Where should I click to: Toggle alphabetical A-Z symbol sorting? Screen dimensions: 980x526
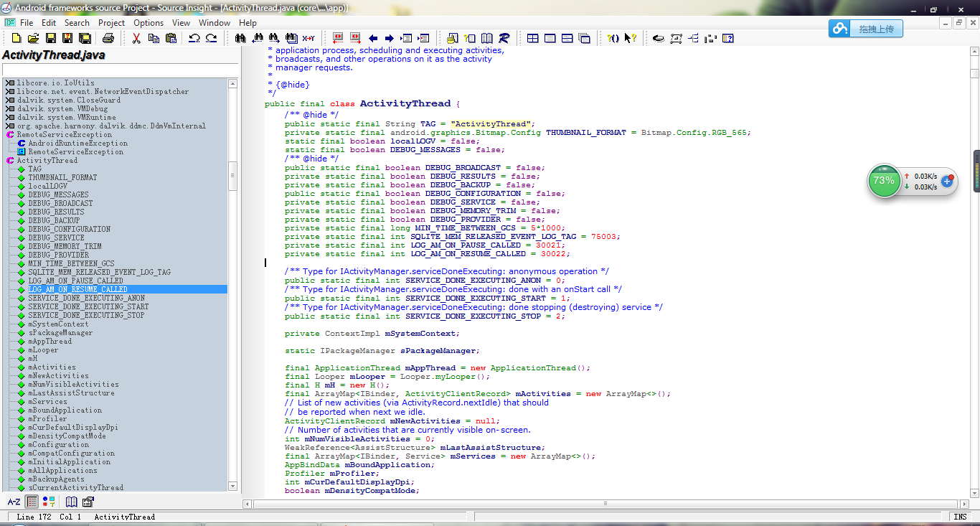[x=14, y=502]
